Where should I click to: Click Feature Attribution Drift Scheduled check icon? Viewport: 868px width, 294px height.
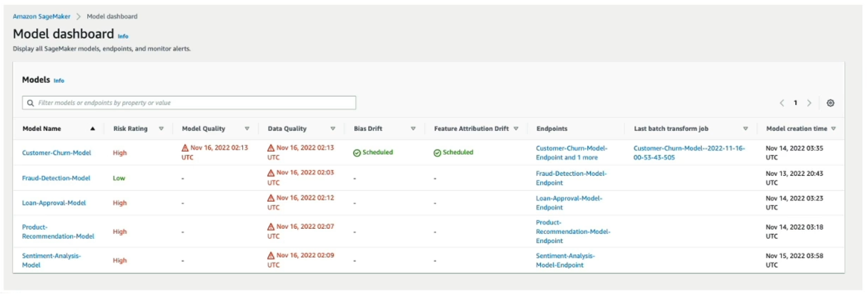[x=437, y=152]
